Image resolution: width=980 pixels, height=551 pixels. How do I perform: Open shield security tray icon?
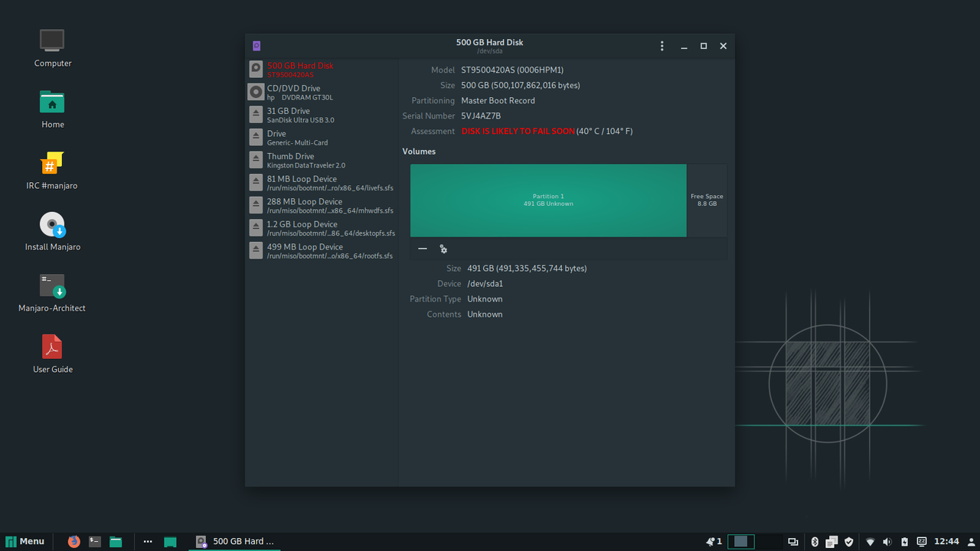[x=849, y=541]
